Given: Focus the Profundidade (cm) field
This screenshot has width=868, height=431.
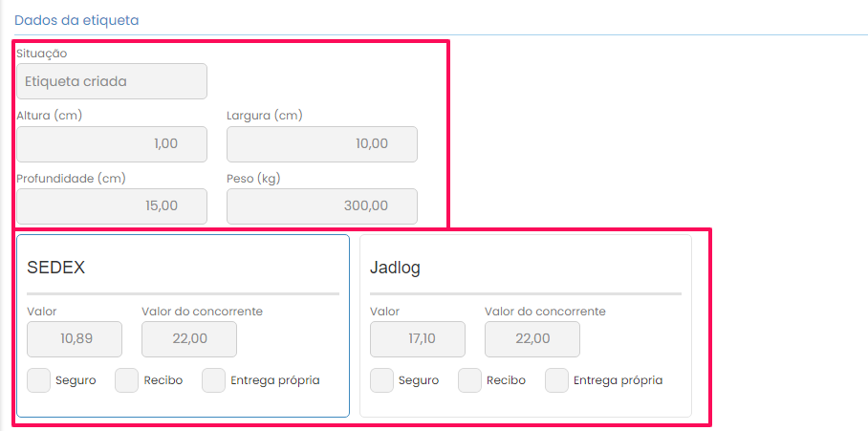Looking at the screenshot, I should tap(111, 205).
